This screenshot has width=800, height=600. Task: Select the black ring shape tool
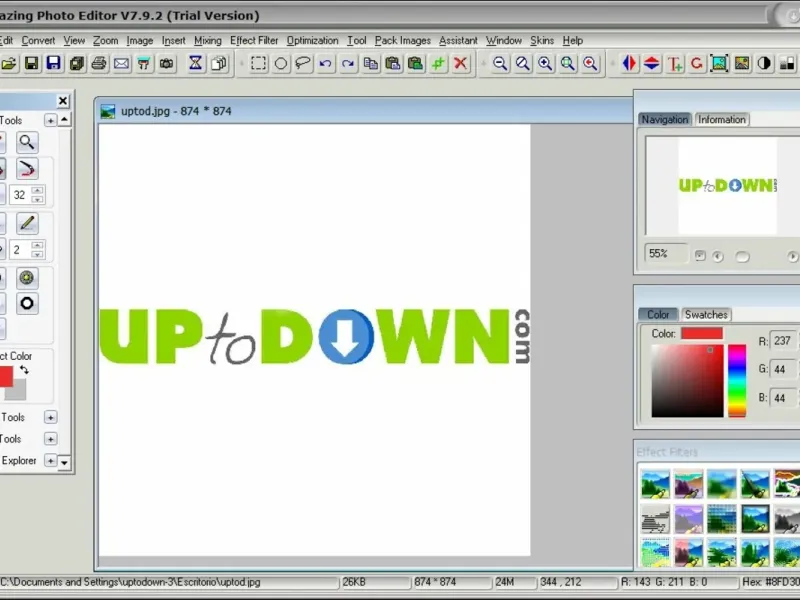(27, 304)
